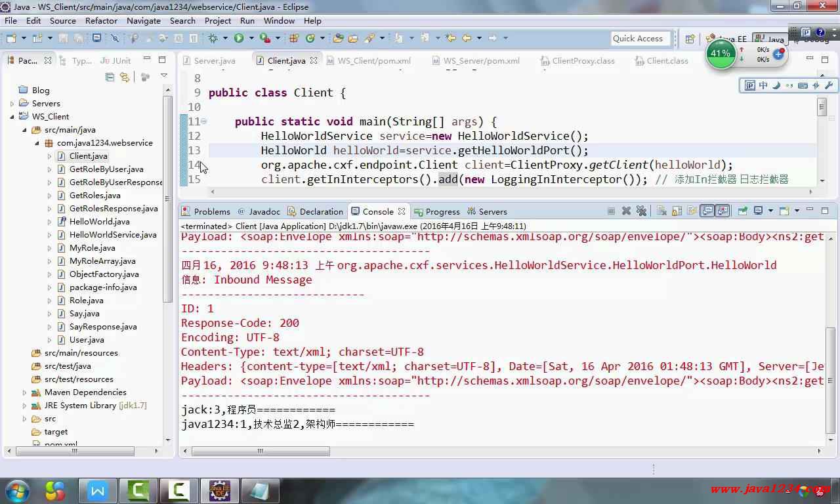
Task: Open Package Explorer view menu triangle
Action: pos(164,76)
